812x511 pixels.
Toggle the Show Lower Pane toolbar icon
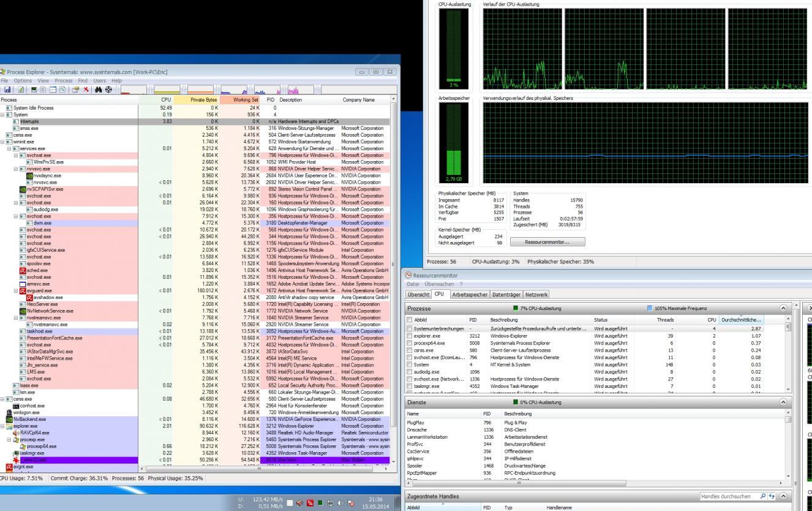(53, 89)
